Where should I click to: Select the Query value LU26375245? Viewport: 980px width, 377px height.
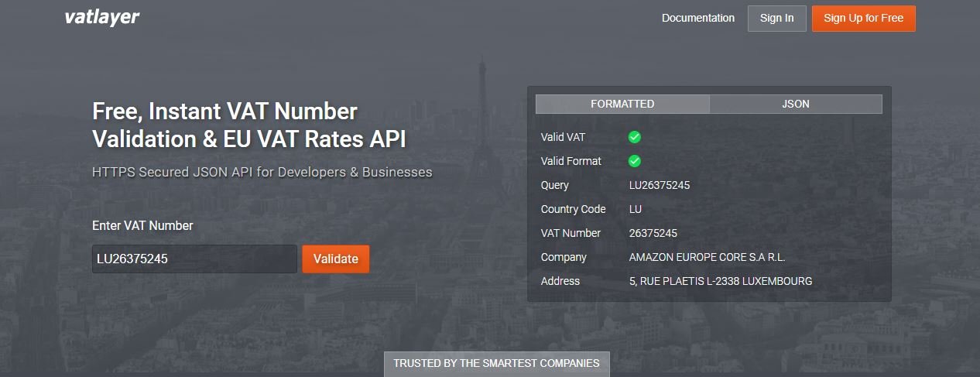(660, 185)
